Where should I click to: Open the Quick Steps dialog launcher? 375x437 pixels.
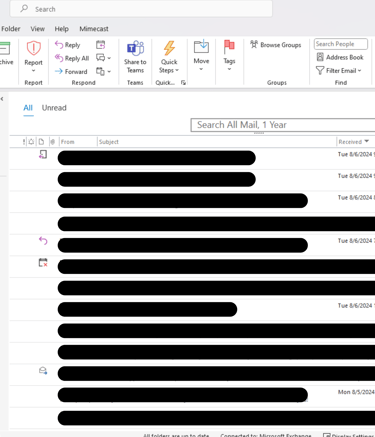(183, 83)
